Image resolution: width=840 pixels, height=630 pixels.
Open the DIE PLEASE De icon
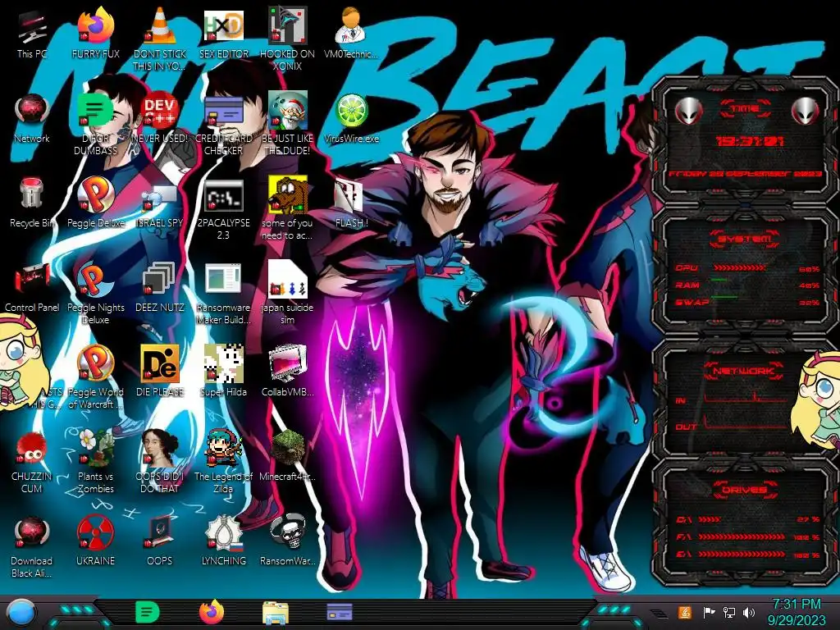point(160,363)
